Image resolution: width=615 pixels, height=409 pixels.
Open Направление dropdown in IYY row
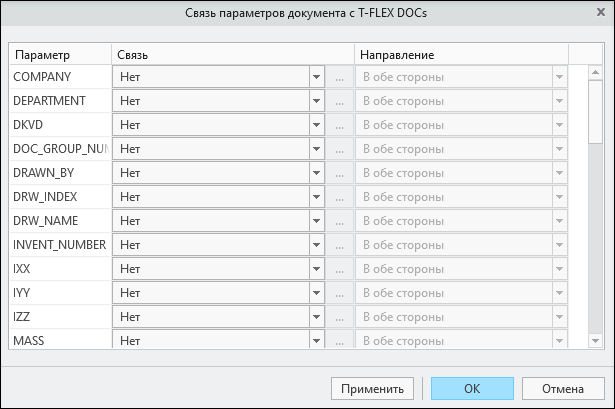tap(461, 293)
